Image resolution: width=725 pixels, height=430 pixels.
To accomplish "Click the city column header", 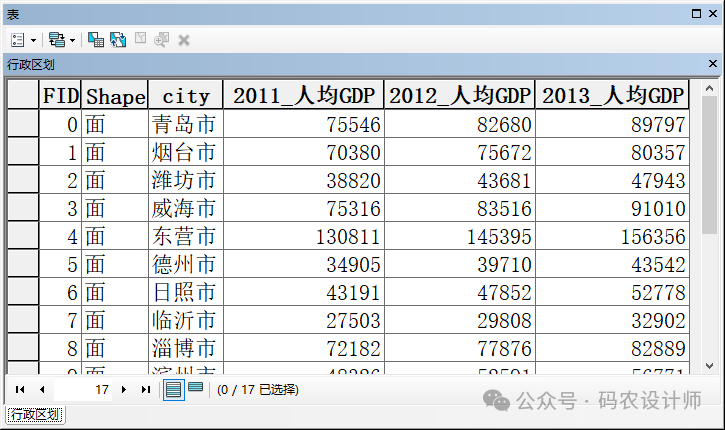I will click(x=186, y=96).
